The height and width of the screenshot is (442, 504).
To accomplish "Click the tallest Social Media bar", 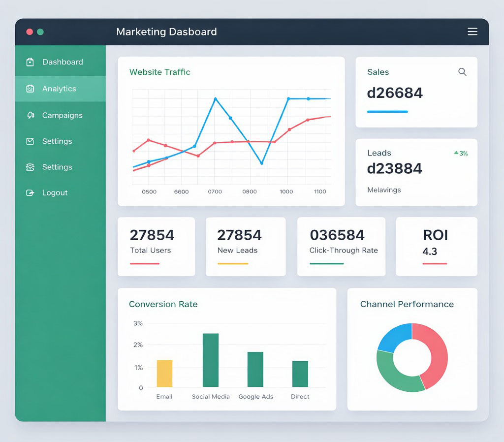I will point(211,360).
